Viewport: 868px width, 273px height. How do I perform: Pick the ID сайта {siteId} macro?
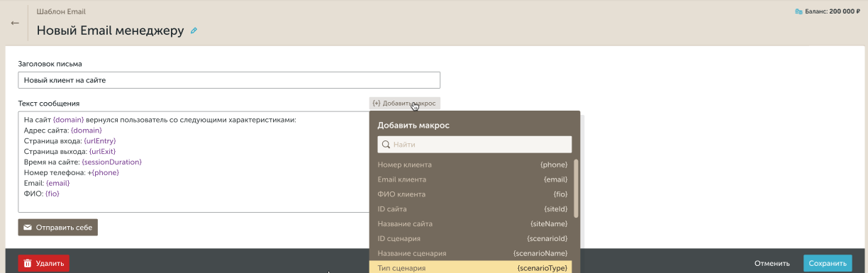pyautogui.click(x=473, y=209)
